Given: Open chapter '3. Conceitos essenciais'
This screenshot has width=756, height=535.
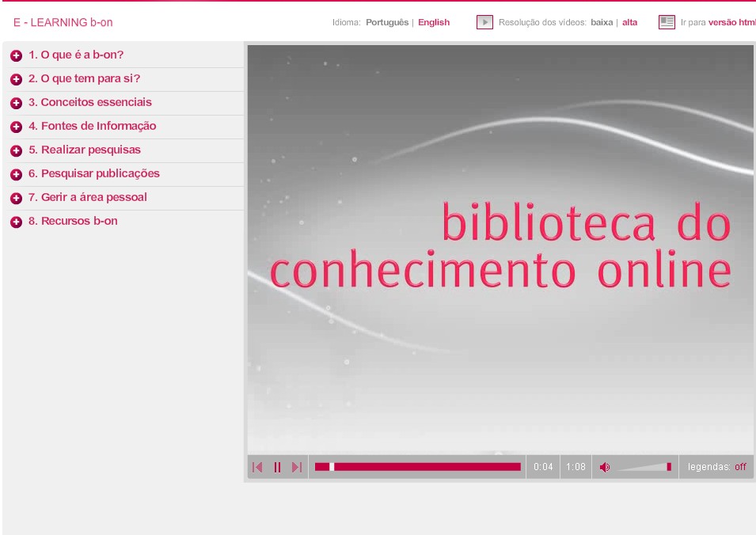Looking at the screenshot, I should click(90, 102).
